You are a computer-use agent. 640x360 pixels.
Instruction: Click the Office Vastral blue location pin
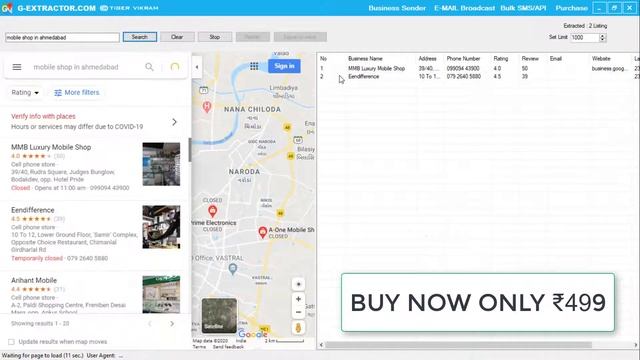(x=233, y=269)
